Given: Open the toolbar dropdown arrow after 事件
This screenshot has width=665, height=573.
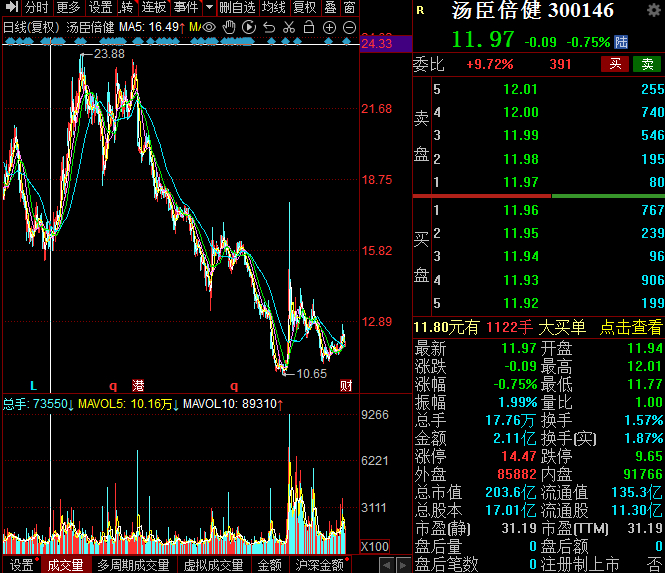Looking at the screenshot, I should point(209,7).
